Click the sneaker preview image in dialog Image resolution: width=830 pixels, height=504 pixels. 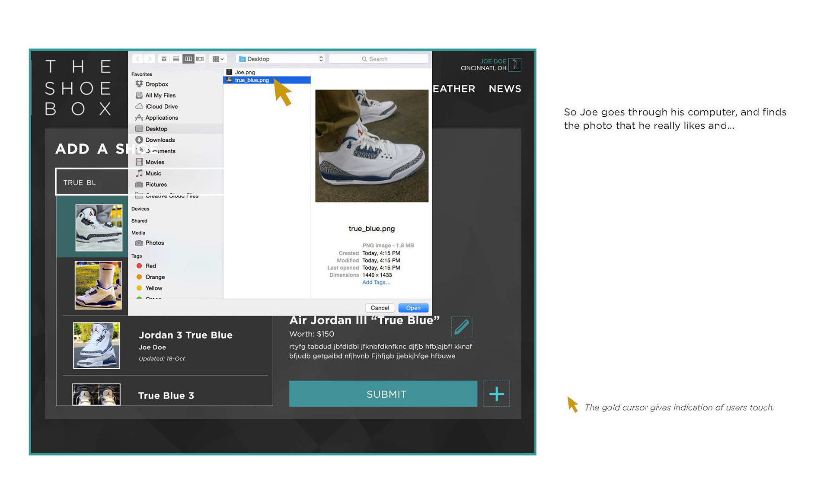click(x=372, y=146)
